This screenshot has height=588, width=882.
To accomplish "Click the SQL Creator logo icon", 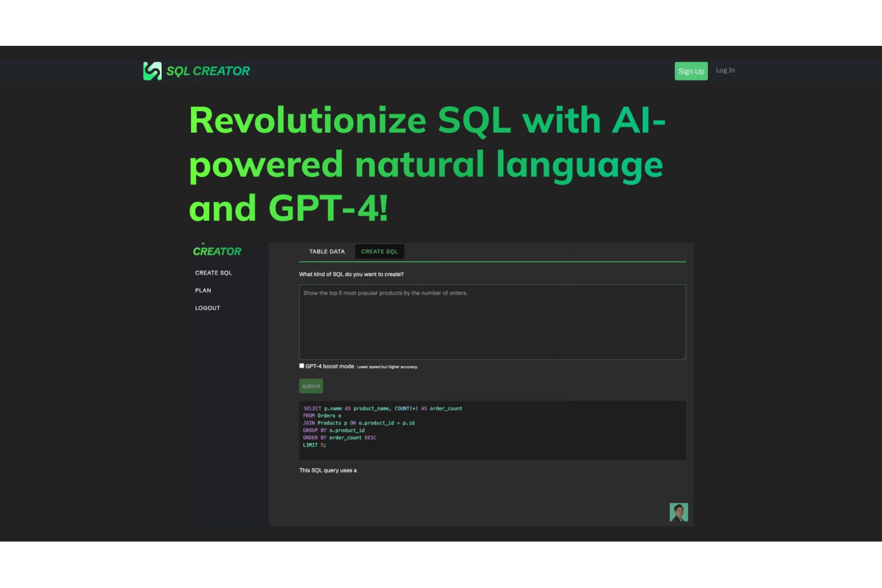I will coord(152,71).
